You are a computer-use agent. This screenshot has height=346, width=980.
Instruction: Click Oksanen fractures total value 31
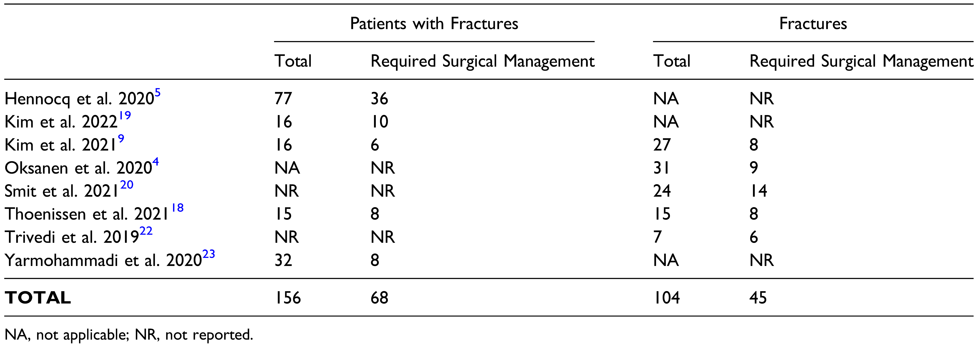661,168
